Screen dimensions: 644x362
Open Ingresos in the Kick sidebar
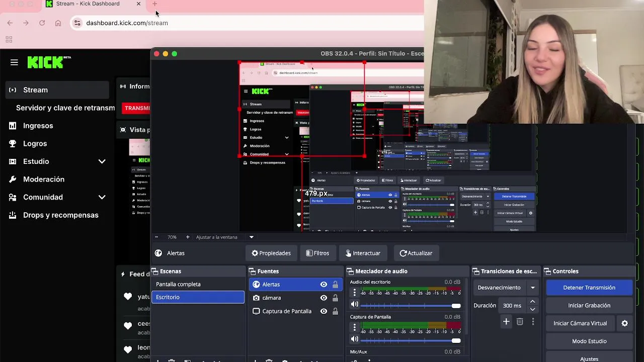(38, 126)
